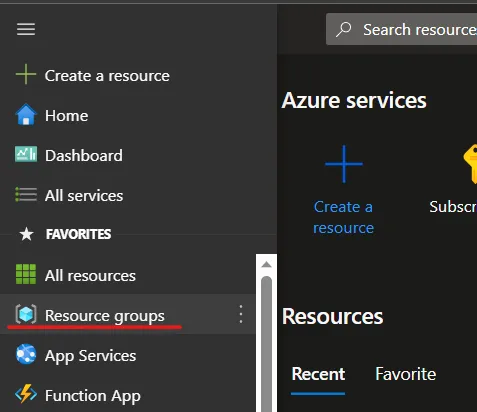Click the search magnifier icon
The image size is (477, 412).
coord(343,29)
